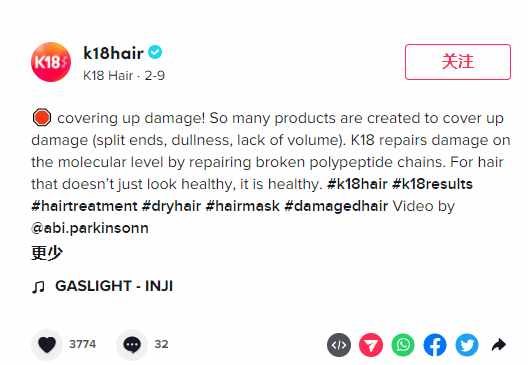Visit the @abi.parkinsonn mention
The width and height of the screenshot is (528, 365).
click(x=90, y=228)
